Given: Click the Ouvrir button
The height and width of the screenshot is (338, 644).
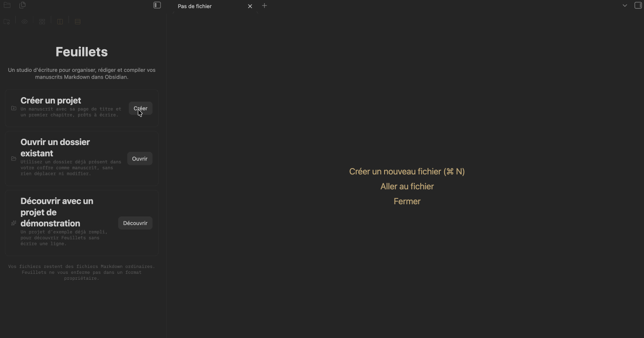Looking at the screenshot, I should coord(140,159).
